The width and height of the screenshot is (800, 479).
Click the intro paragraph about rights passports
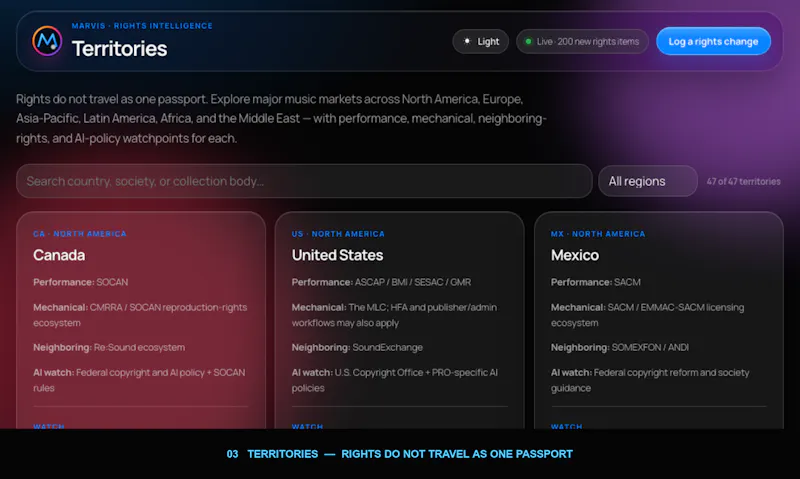pos(281,118)
